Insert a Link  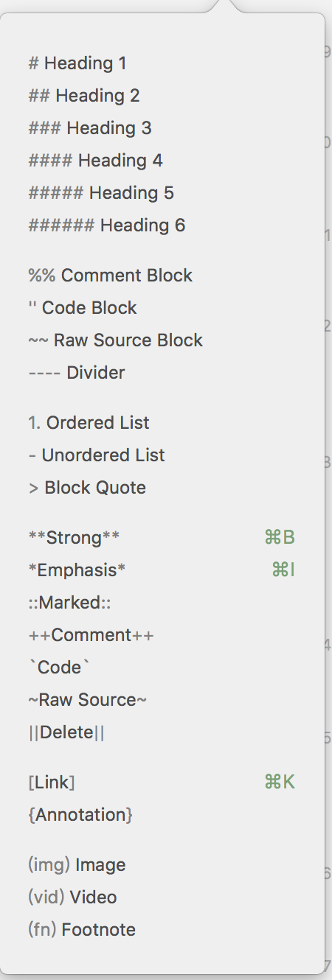[x=162, y=783]
